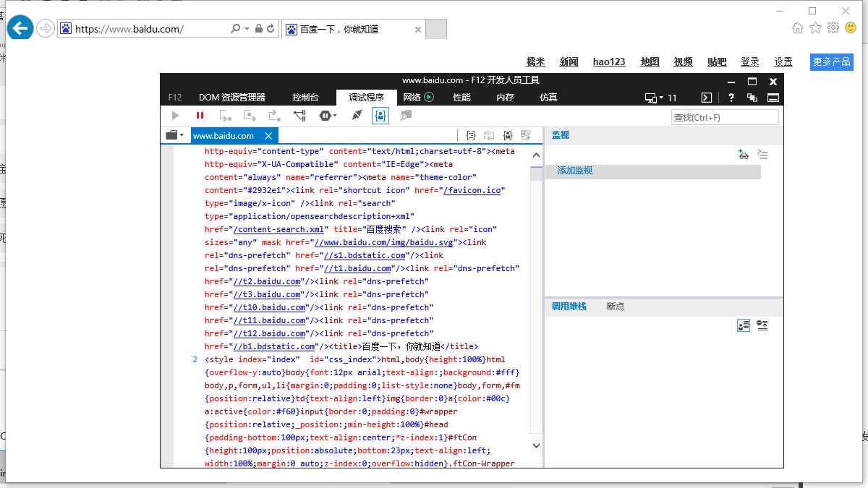Click the add watch glasses icon

point(743,154)
